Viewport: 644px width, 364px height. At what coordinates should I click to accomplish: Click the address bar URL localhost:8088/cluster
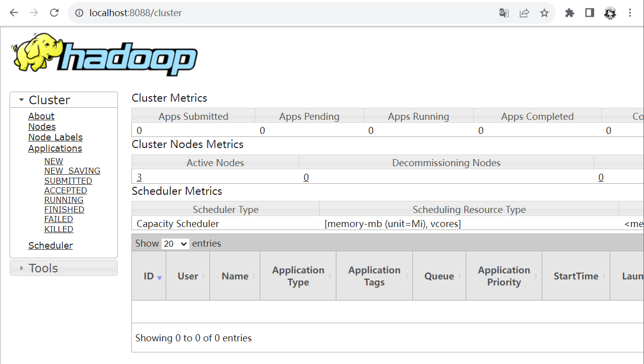pyautogui.click(x=135, y=13)
